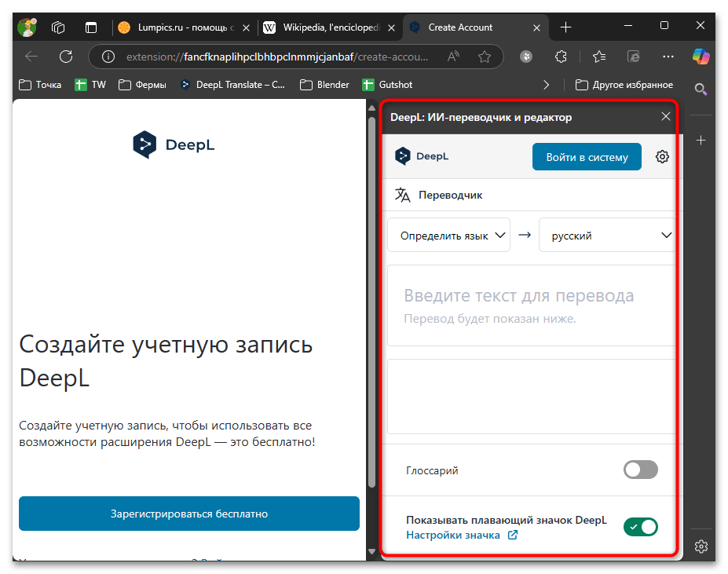Open the TW bookmark
The image size is (728, 574).
(90, 85)
